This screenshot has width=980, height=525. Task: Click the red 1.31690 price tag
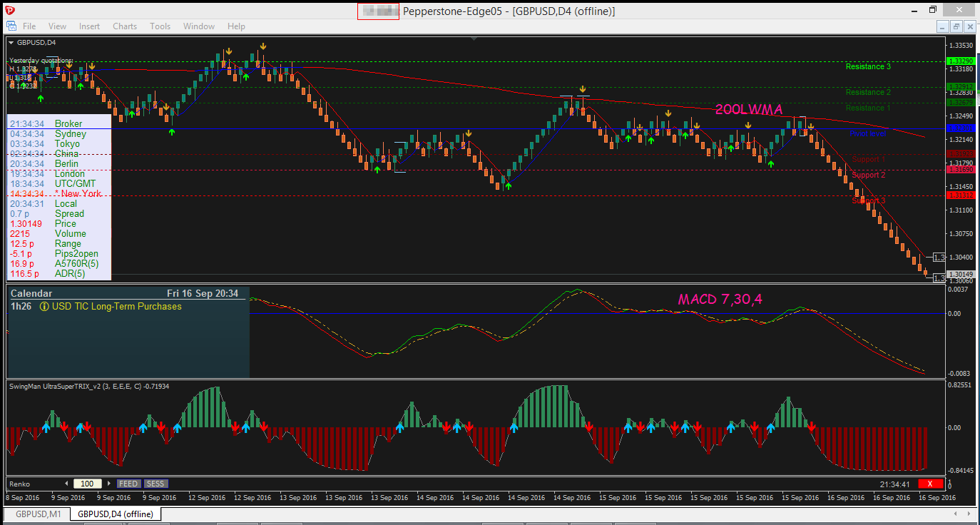pyautogui.click(x=960, y=170)
